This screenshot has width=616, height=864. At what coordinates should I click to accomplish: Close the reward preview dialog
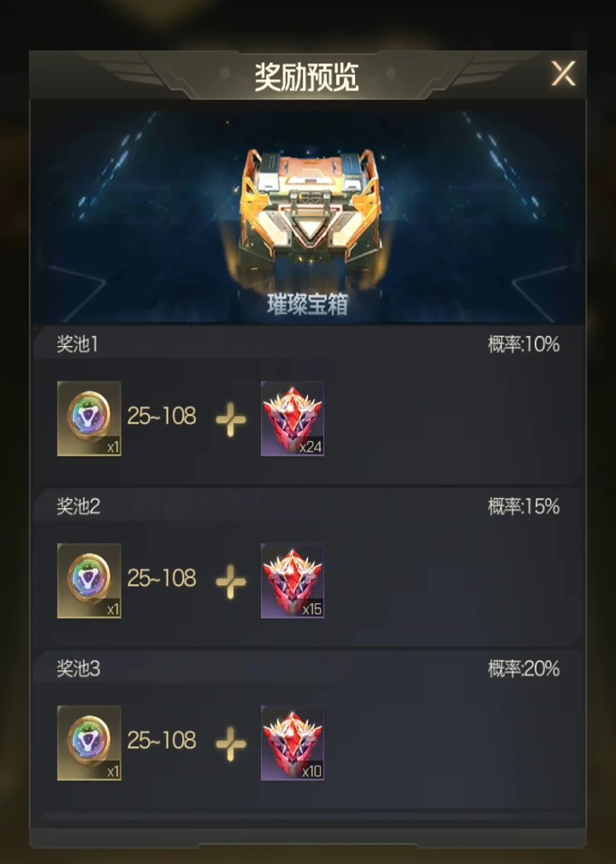tap(563, 74)
